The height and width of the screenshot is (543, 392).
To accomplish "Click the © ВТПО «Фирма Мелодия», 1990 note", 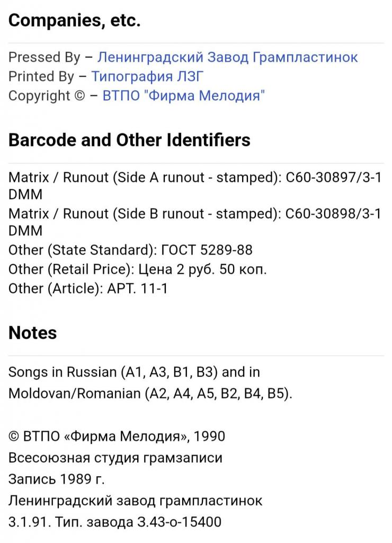I will (117, 436).
